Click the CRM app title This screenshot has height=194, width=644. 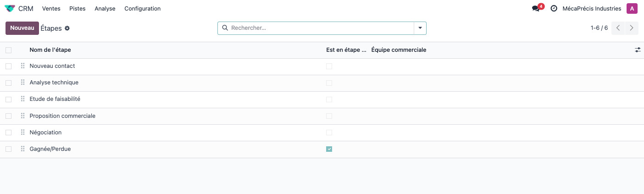pos(26,9)
